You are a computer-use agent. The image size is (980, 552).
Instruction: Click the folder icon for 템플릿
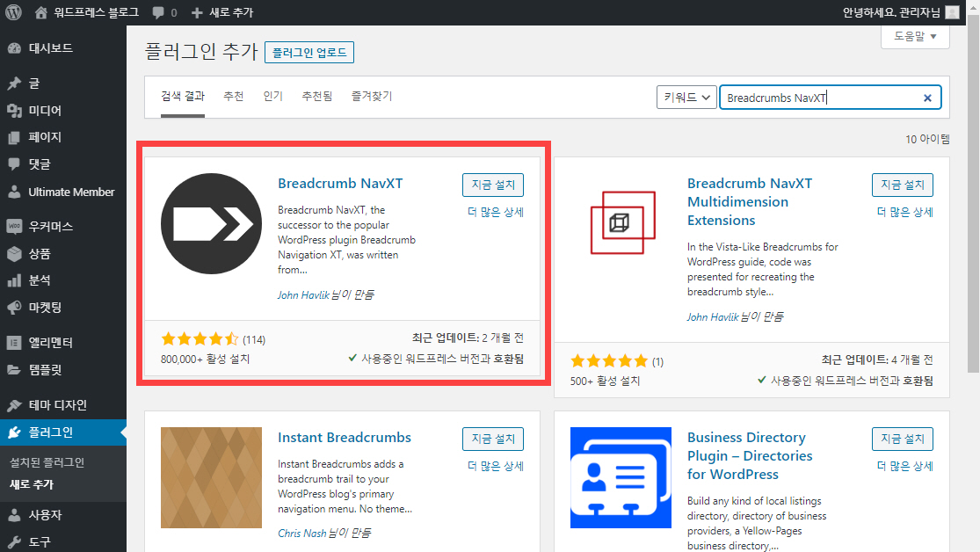click(14, 370)
